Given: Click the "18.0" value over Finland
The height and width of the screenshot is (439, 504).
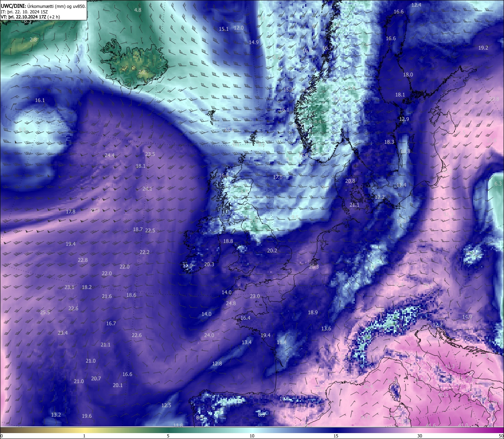Looking at the screenshot, I should [408, 74].
